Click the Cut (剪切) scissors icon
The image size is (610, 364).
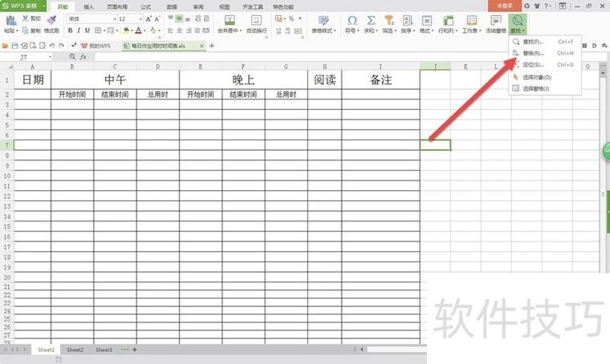pyautogui.click(x=26, y=18)
